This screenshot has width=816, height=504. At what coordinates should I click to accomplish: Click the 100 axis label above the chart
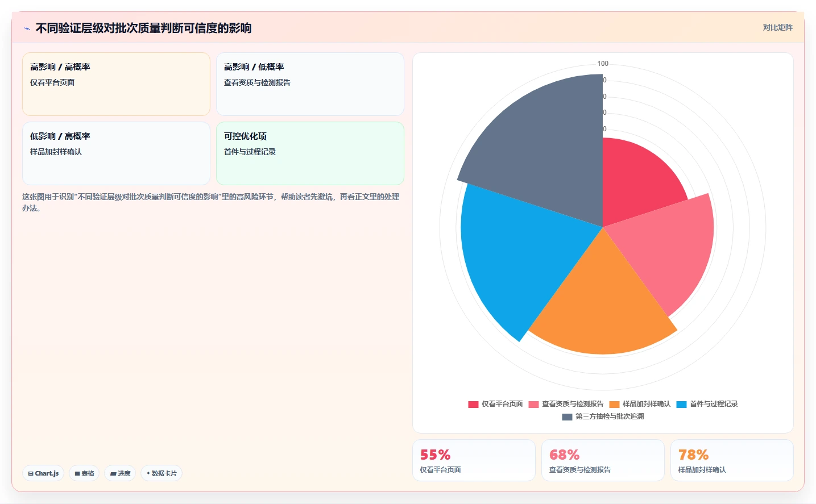click(603, 64)
